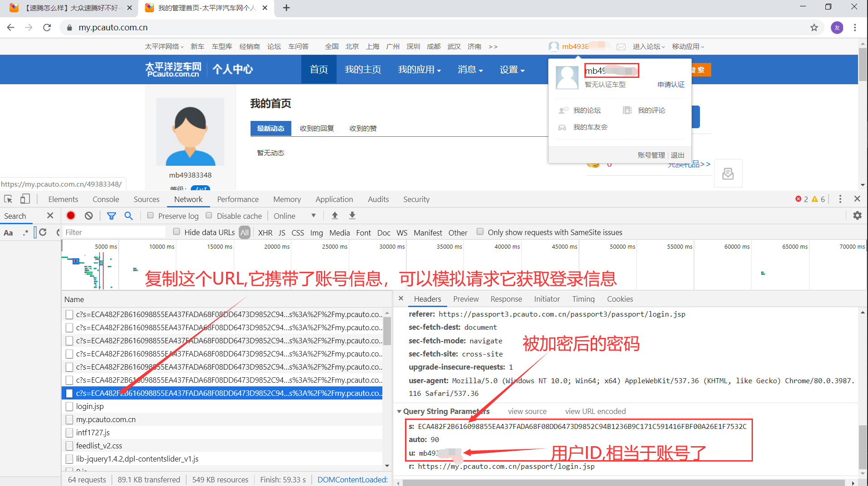Tick checkbox beside login.jsp request
This screenshot has width=868, height=486.
pyautogui.click(x=69, y=406)
